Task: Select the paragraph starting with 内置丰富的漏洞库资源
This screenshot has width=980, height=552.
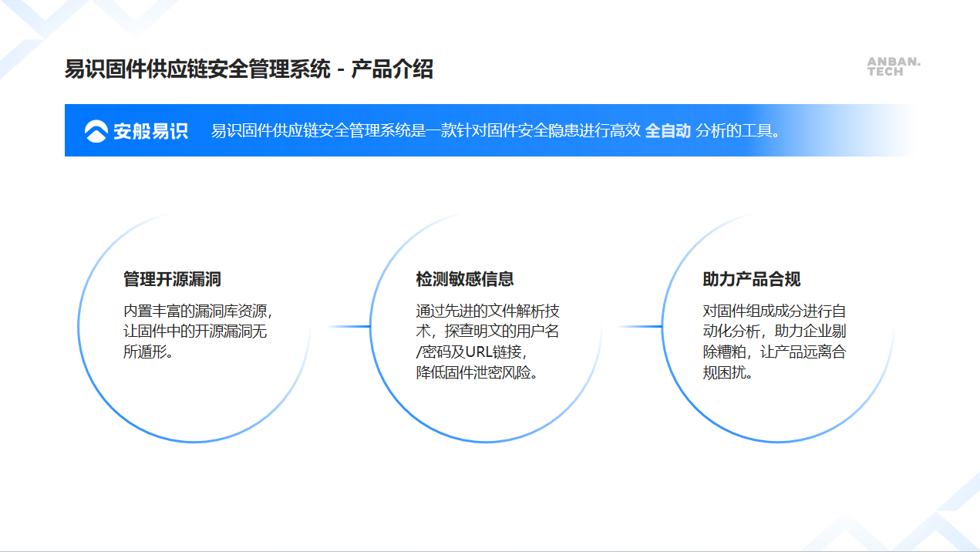Action: 199,332
